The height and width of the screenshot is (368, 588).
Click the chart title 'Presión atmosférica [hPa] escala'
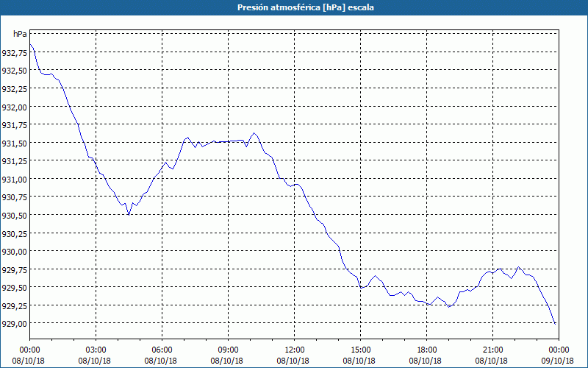[x=305, y=7]
